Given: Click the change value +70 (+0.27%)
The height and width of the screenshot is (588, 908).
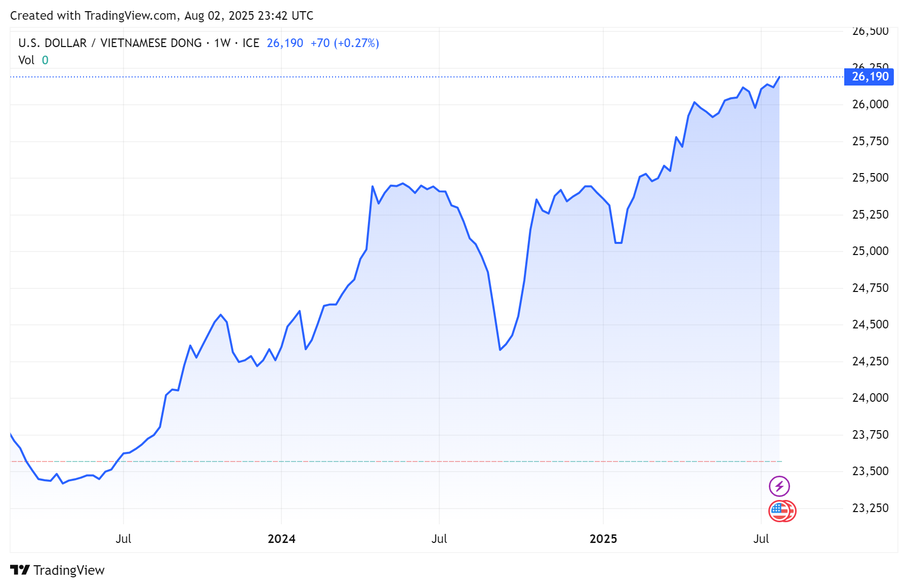Looking at the screenshot, I should (344, 43).
